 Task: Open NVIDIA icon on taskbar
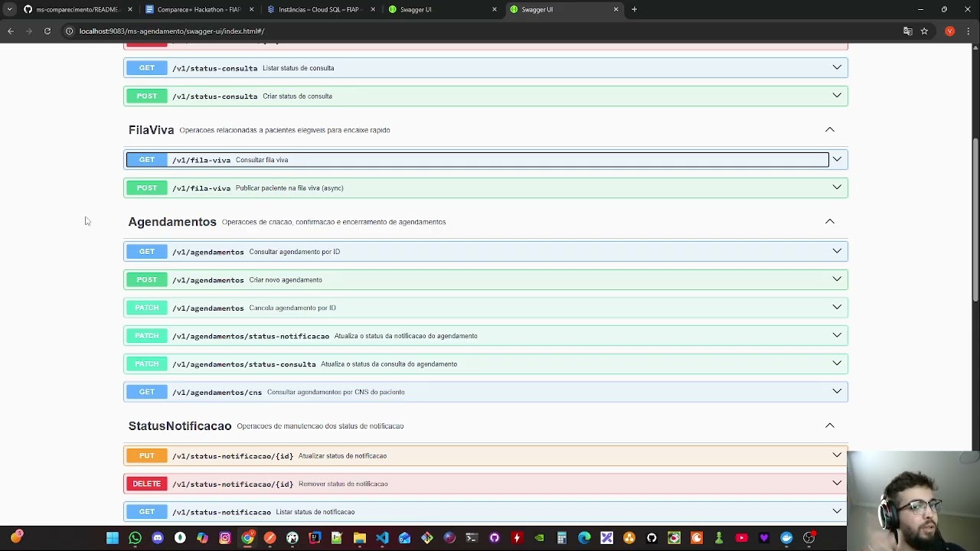pyautogui.click(x=539, y=538)
